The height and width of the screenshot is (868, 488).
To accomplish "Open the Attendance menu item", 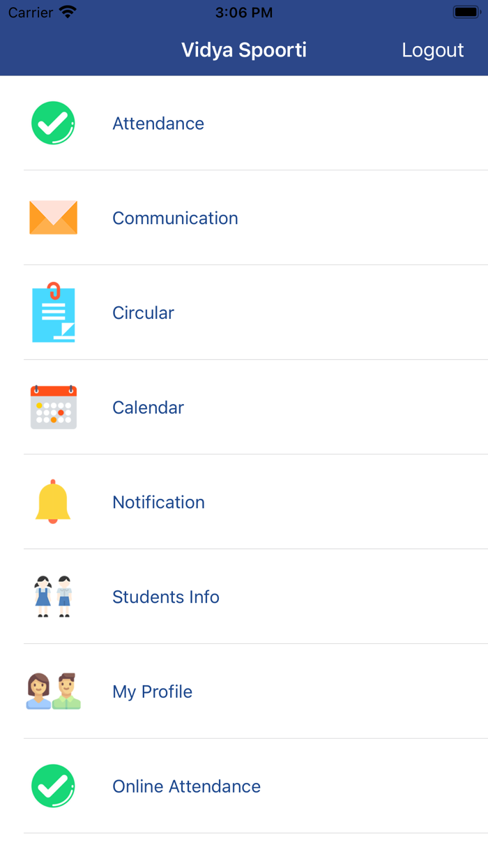I will click(x=158, y=124).
